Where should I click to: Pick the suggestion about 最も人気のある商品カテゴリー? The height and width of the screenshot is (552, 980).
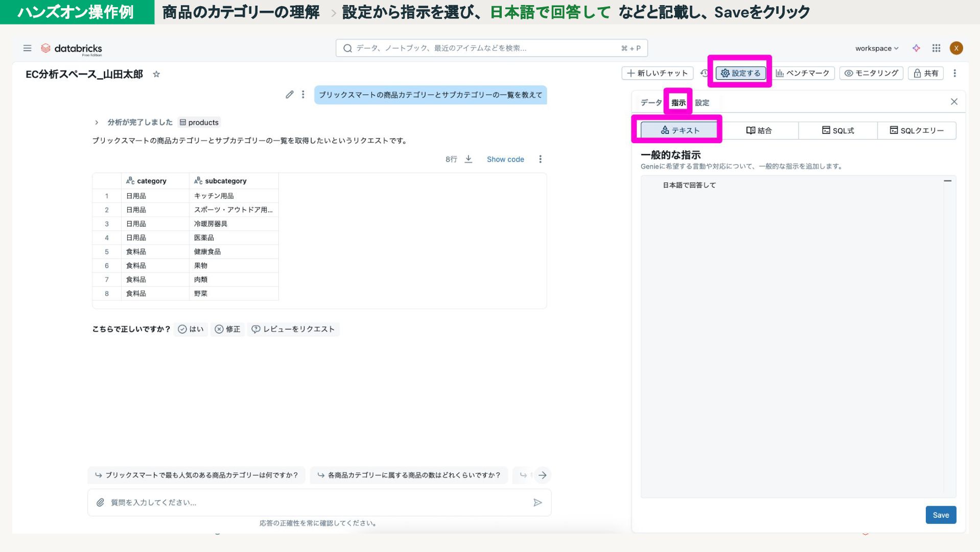coord(196,475)
